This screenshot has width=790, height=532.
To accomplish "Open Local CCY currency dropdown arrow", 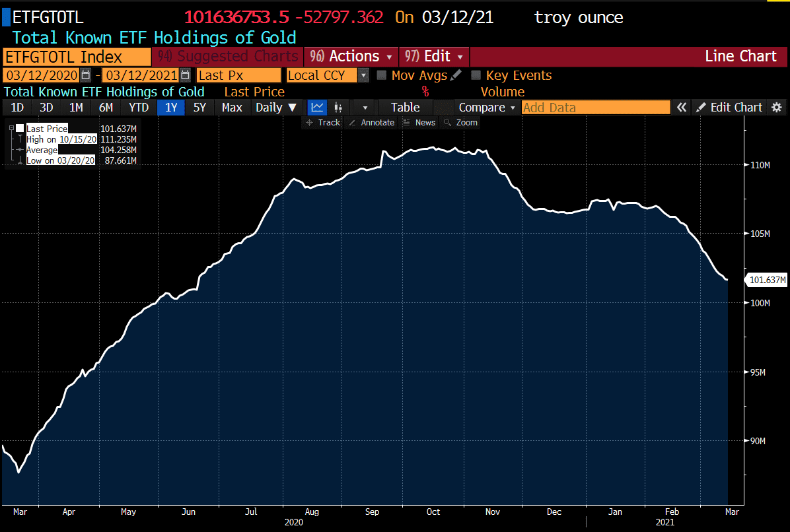I will [363, 75].
